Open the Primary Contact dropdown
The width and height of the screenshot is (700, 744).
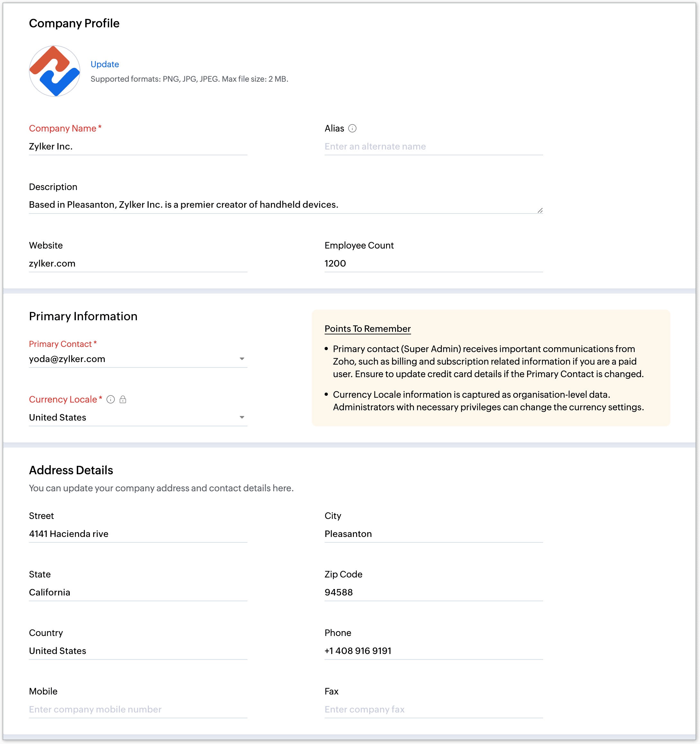point(242,359)
